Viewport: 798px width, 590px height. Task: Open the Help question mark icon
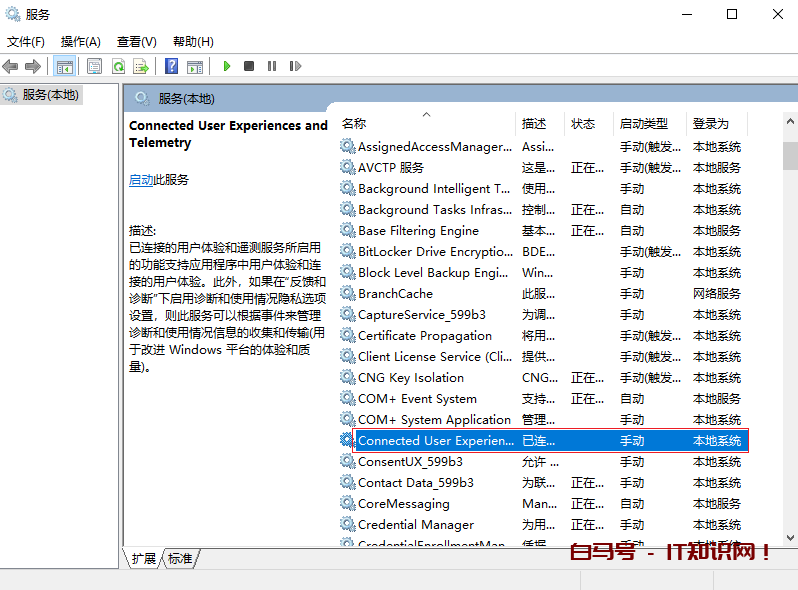[x=172, y=66]
